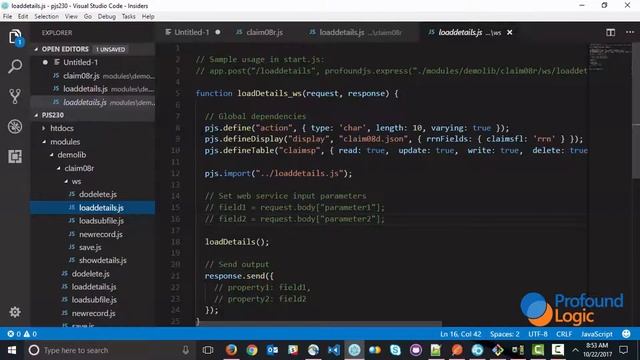Open the Windows Start menu

(12, 350)
